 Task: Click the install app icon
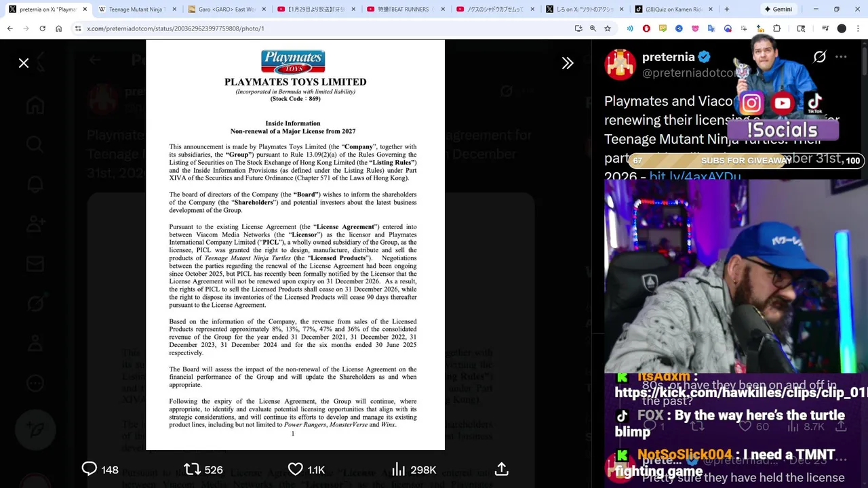pos(578,28)
